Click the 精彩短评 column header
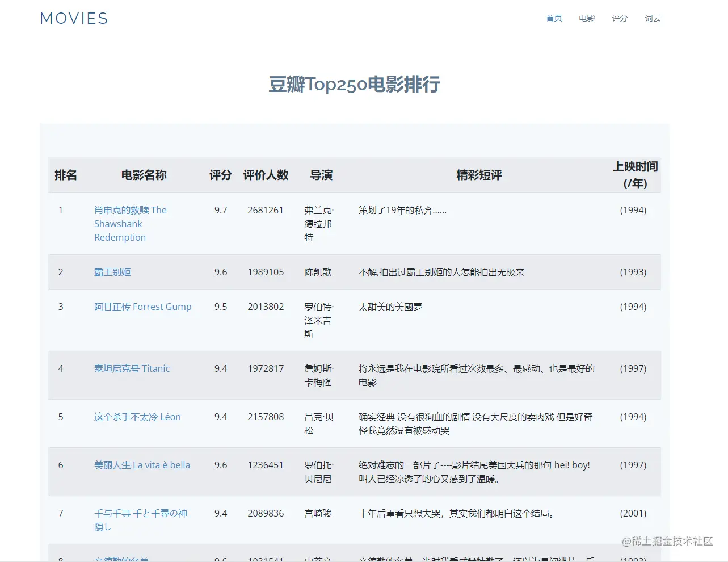Viewport: 728px width, 562px height. pyautogui.click(x=479, y=175)
